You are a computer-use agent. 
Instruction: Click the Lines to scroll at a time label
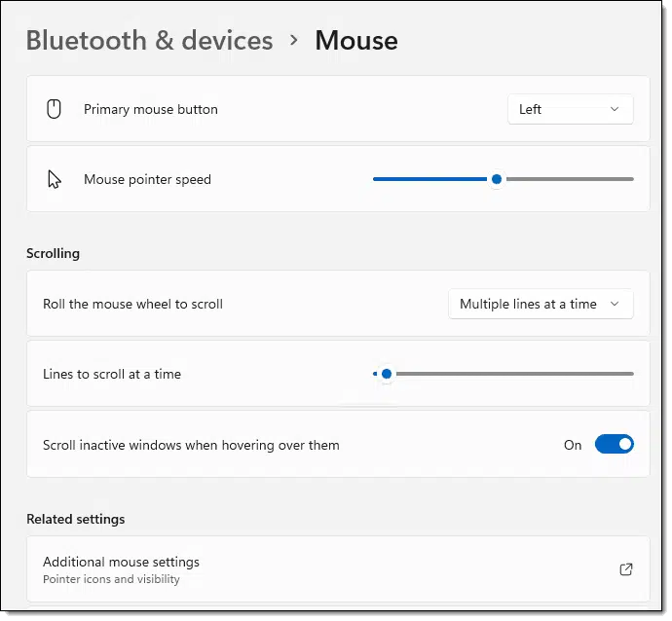pos(112,375)
